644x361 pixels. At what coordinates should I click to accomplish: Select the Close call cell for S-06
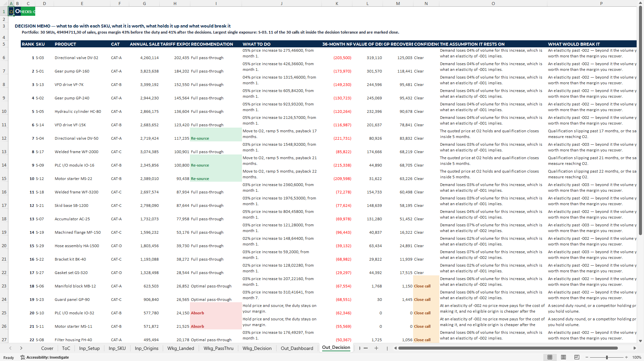coord(426,282)
